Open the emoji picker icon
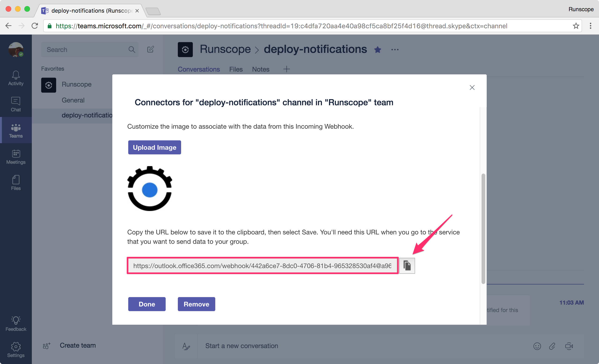This screenshot has height=364, width=599. click(537, 346)
